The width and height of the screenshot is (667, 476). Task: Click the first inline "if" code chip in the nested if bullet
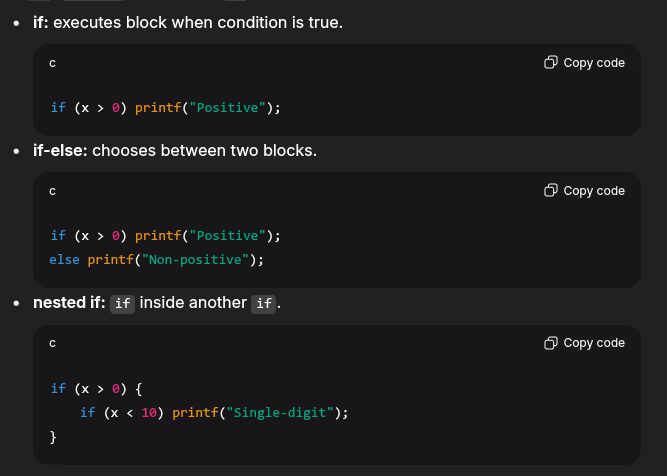tap(122, 303)
